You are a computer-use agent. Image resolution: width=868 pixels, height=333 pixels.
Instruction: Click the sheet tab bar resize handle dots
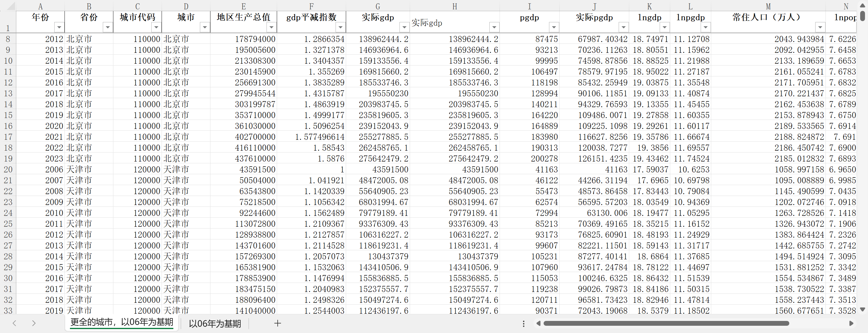coord(523,324)
